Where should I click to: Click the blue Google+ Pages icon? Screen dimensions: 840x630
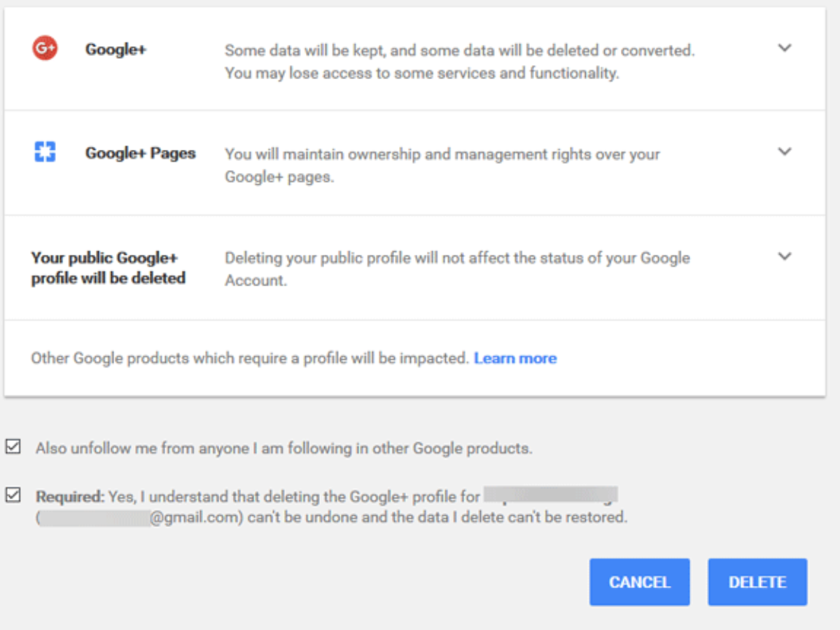(x=45, y=152)
